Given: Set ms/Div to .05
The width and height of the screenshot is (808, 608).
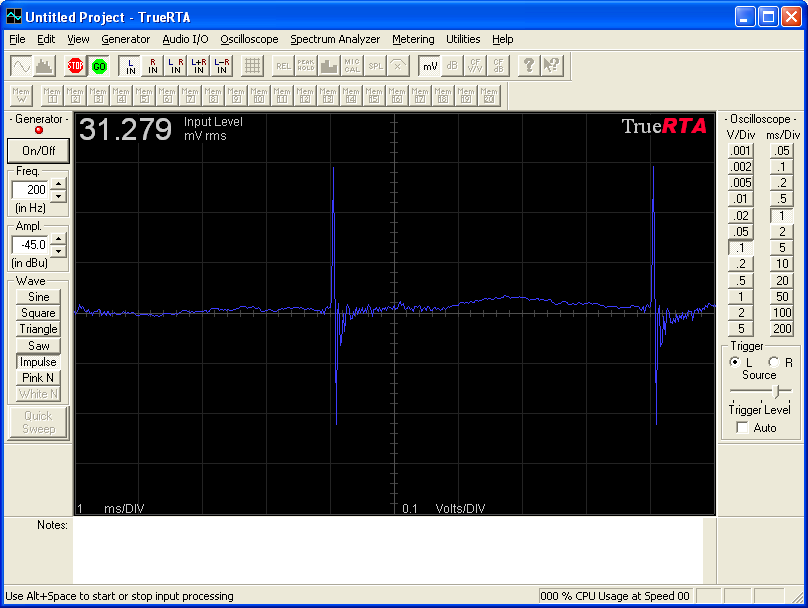Looking at the screenshot, I should click(782, 151).
